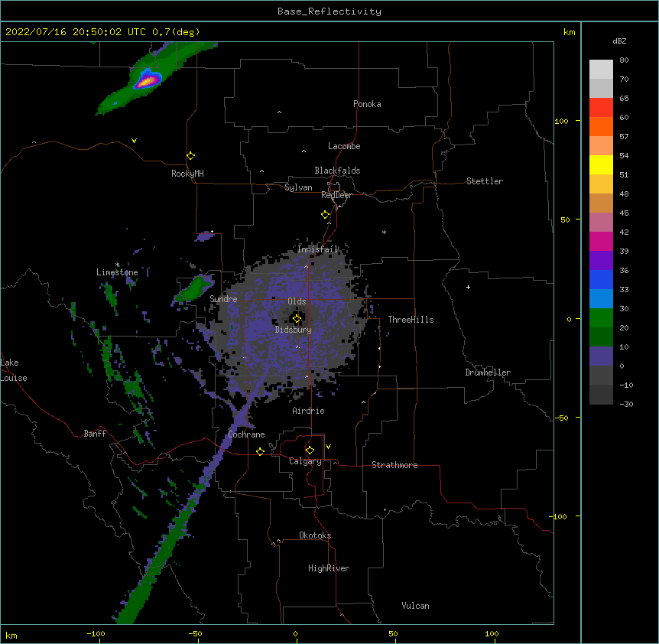Click the Limestone label

(x=117, y=272)
